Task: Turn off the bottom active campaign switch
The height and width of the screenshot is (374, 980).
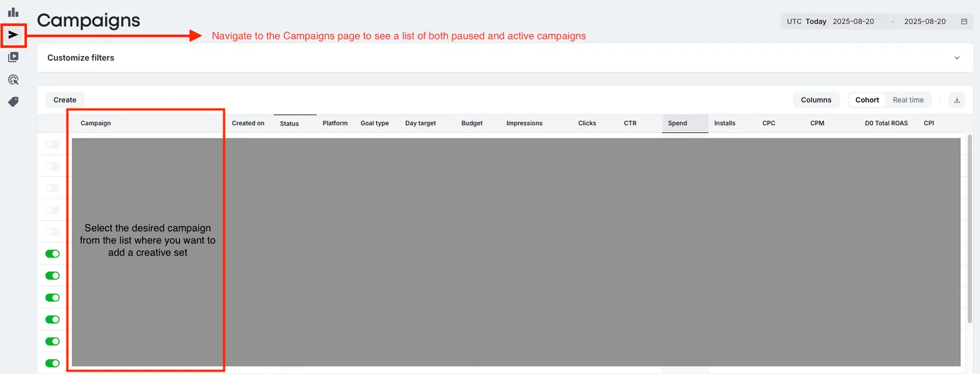Action: point(51,363)
